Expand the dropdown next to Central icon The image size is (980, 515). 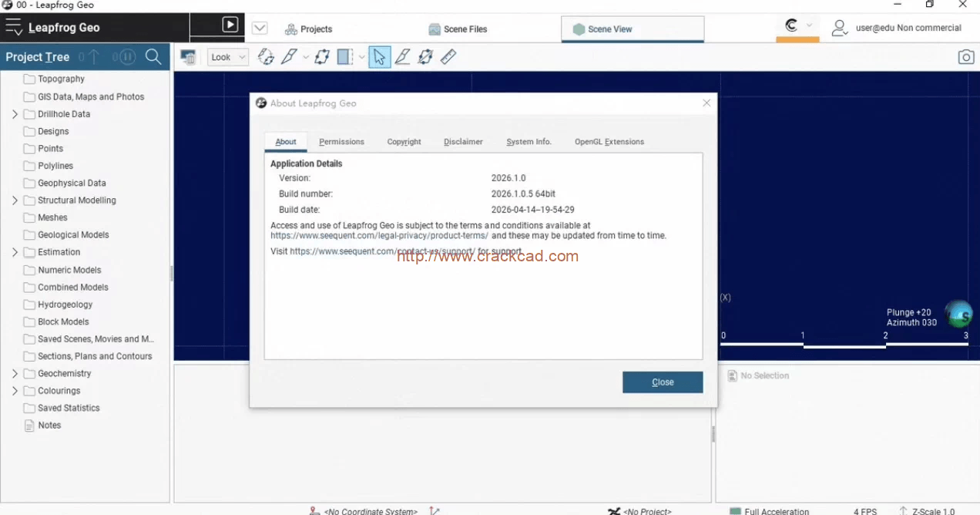(x=809, y=25)
